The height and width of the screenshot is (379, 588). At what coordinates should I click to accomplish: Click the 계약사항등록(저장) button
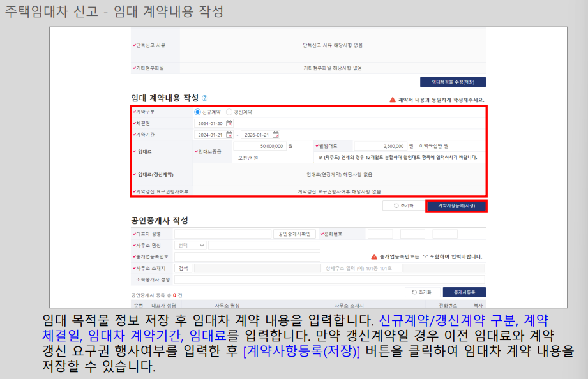click(456, 205)
